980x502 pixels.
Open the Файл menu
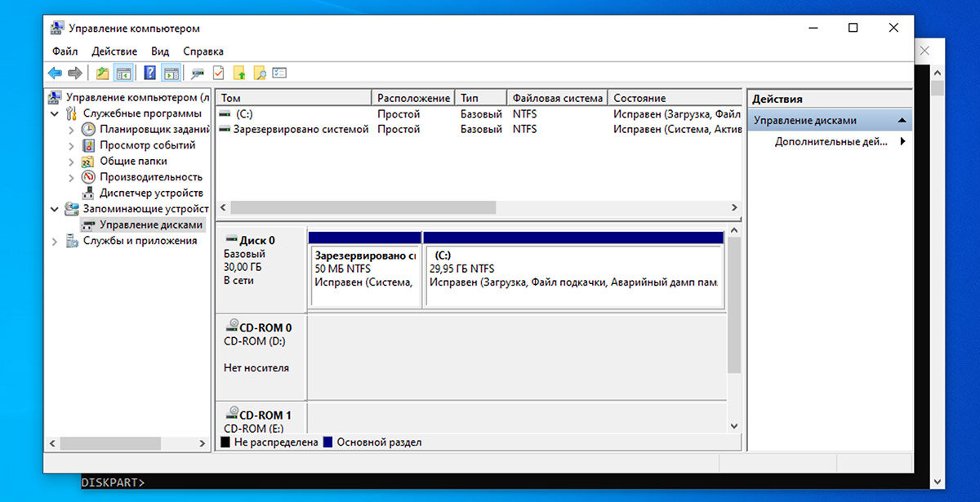coord(65,51)
